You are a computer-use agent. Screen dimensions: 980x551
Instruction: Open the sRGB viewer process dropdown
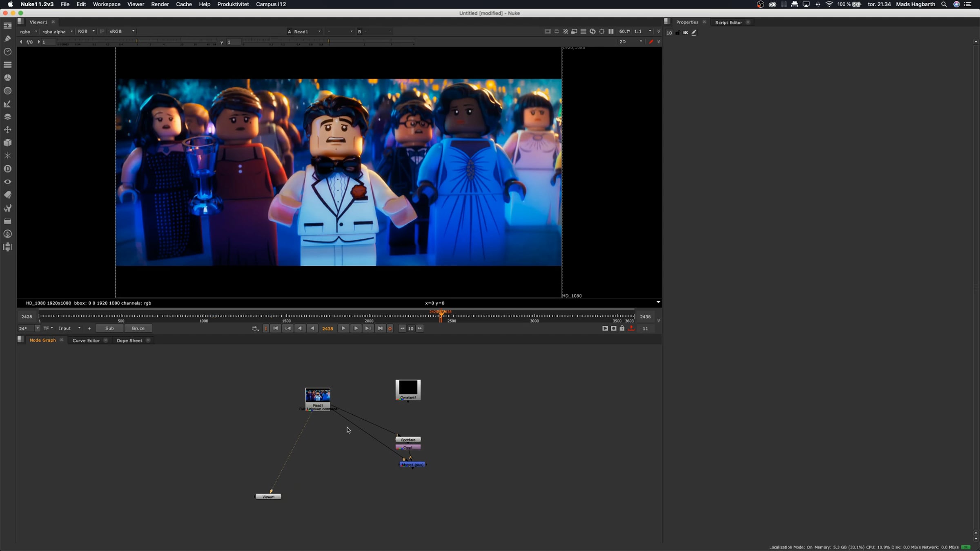pyautogui.click(x=122, y=31)
